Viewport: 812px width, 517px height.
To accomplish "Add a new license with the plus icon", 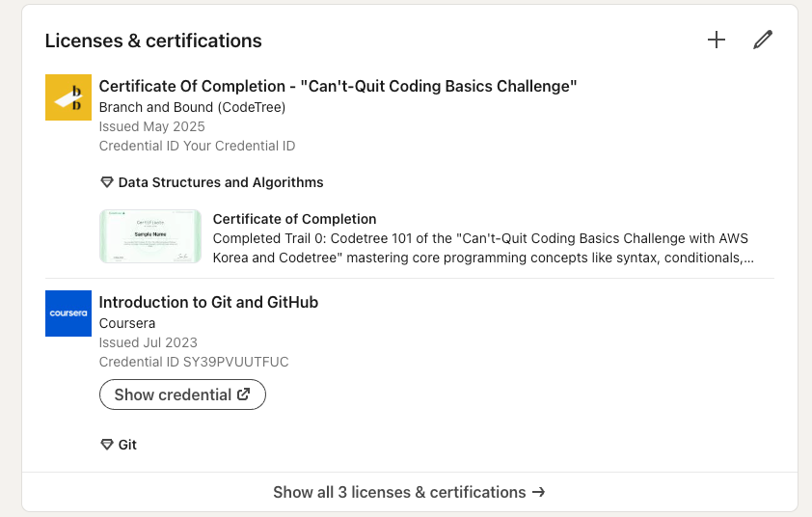I will pos(717,40).
